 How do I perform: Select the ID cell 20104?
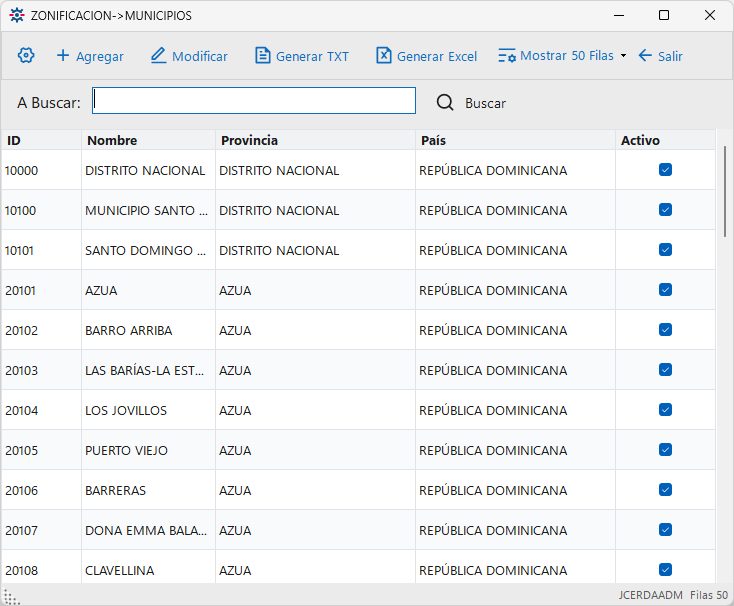click(41, 410)
